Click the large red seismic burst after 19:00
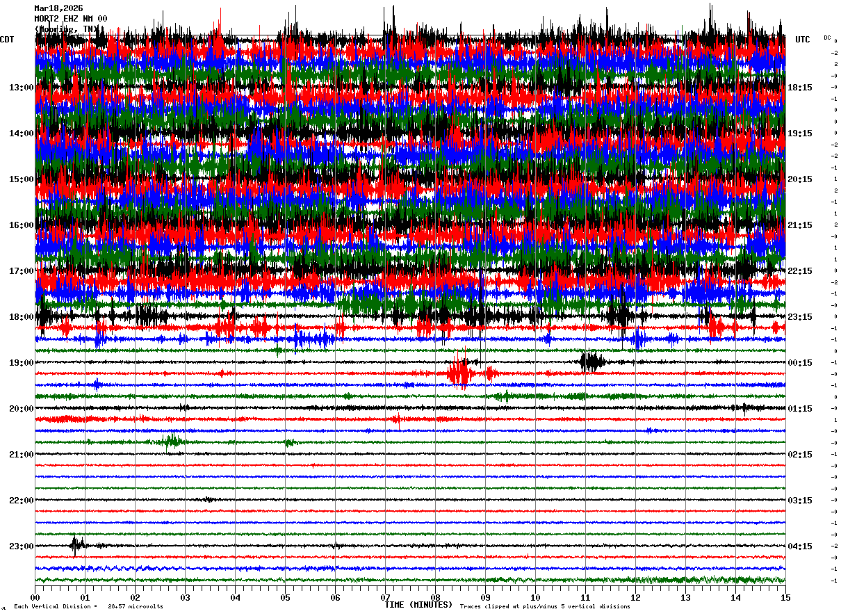This screenshot has height=616, width=841. coord(460,373)
